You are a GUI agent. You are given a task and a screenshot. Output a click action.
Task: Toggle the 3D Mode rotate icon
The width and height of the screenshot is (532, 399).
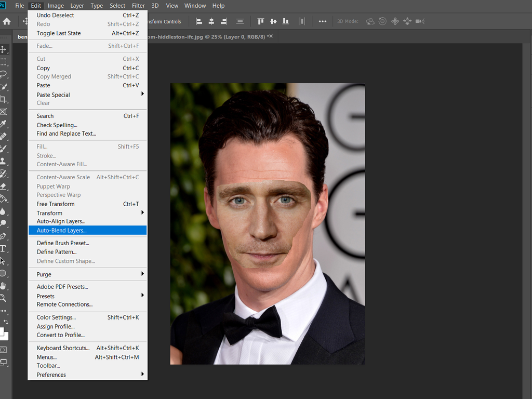[x=370, y=21]
